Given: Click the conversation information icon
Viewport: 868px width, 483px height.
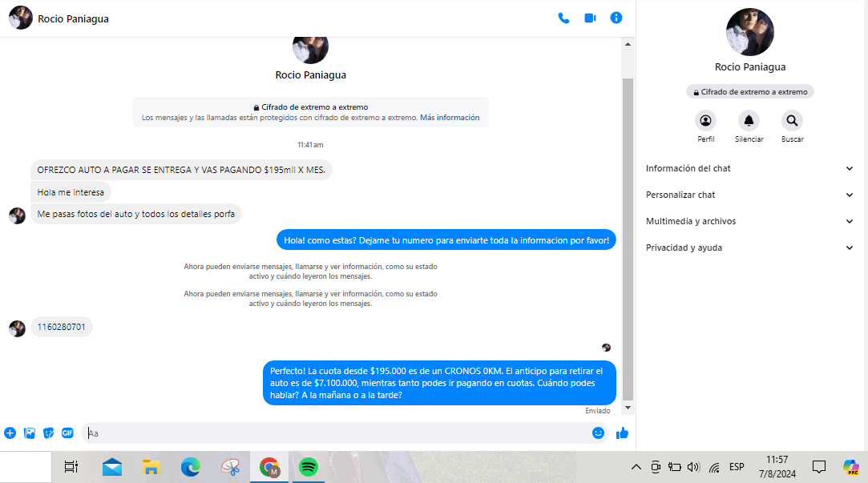Looking at the screenshot, I should [x=616, y=18].
